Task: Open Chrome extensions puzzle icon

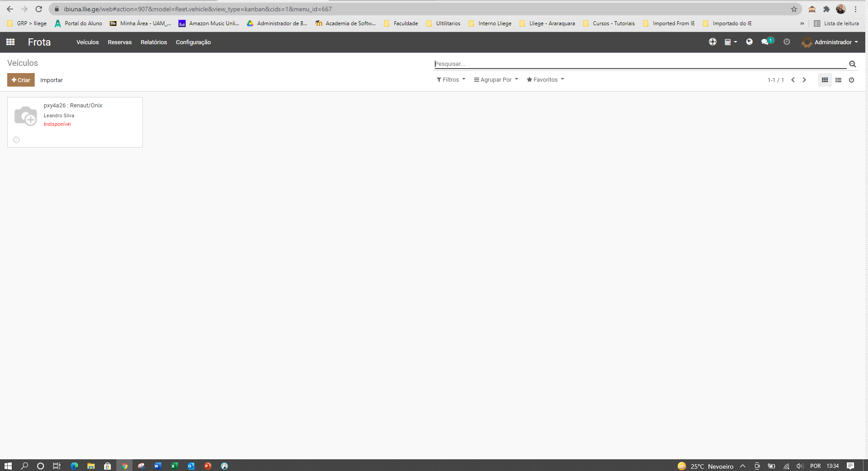Action: [x=826, y=9]
